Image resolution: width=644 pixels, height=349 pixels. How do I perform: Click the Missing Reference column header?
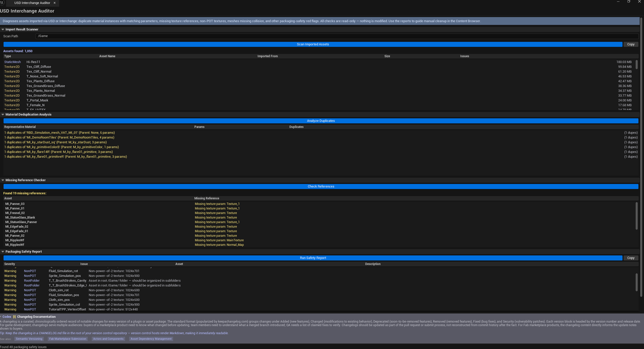coord(206,198)
